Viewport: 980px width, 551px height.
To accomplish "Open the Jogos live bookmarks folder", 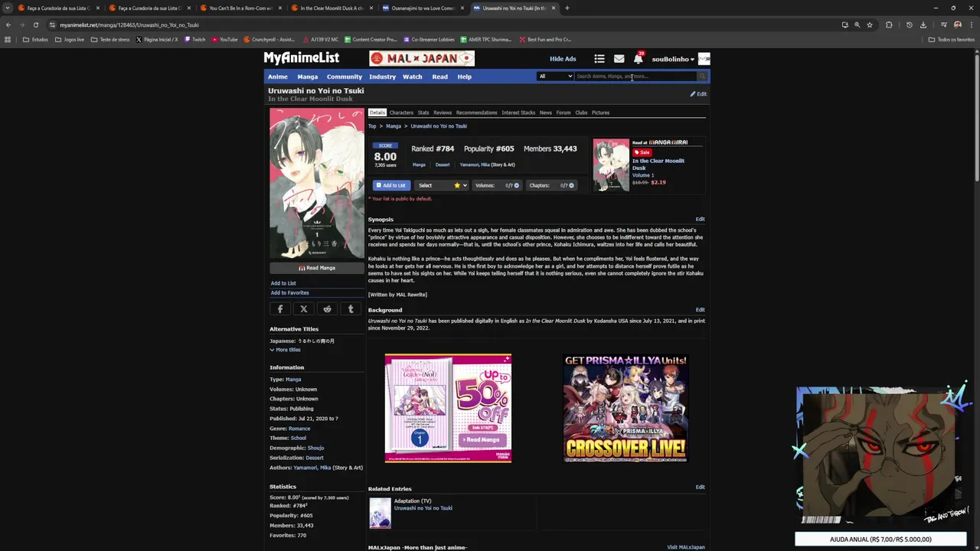I will click(x=70, y=39).
